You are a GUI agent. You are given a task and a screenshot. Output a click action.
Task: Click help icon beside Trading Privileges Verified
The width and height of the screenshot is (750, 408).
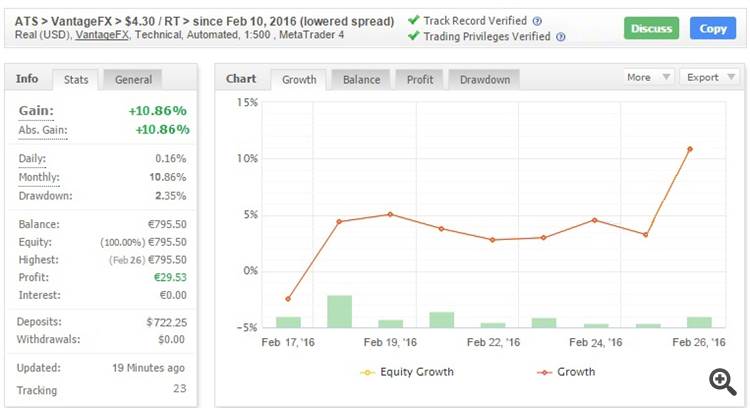point(560,37)
